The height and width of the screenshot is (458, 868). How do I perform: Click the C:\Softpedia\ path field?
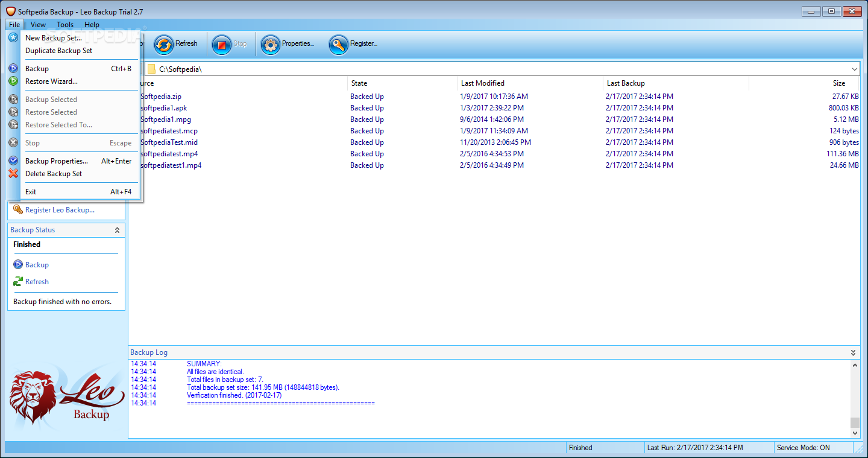click(503, 69)
